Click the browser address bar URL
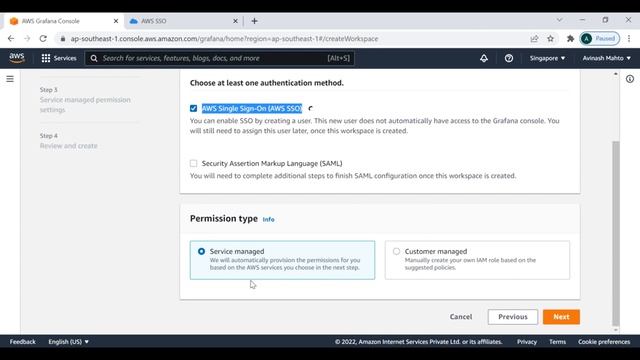640x360 pixels. coord(224,39)
